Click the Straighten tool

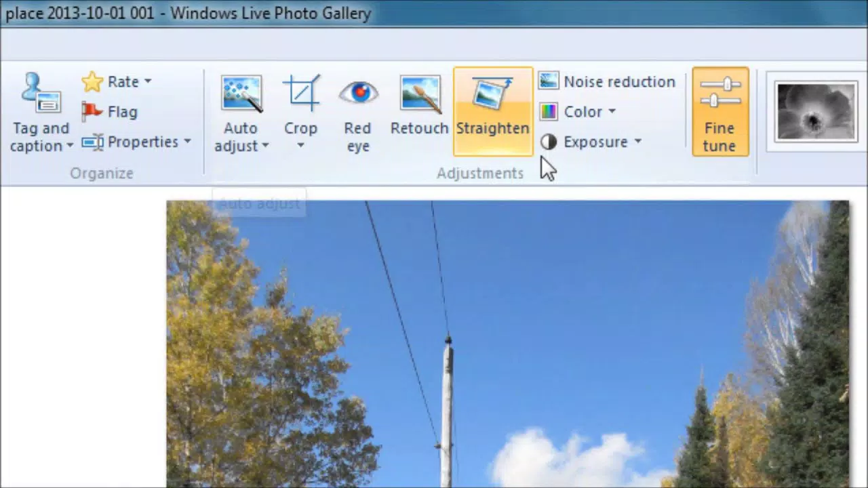(493, 112)
